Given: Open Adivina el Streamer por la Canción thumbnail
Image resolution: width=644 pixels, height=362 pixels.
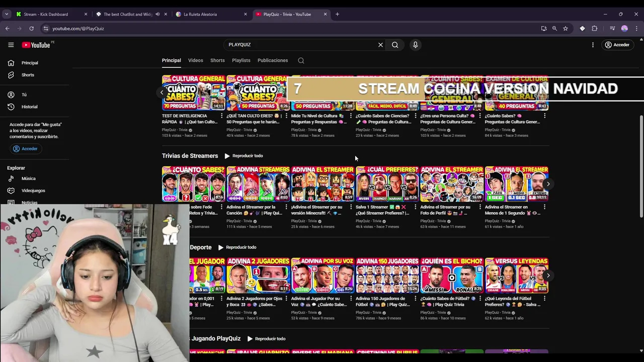Looking at the screenshot, I should (x=258, y=184).
